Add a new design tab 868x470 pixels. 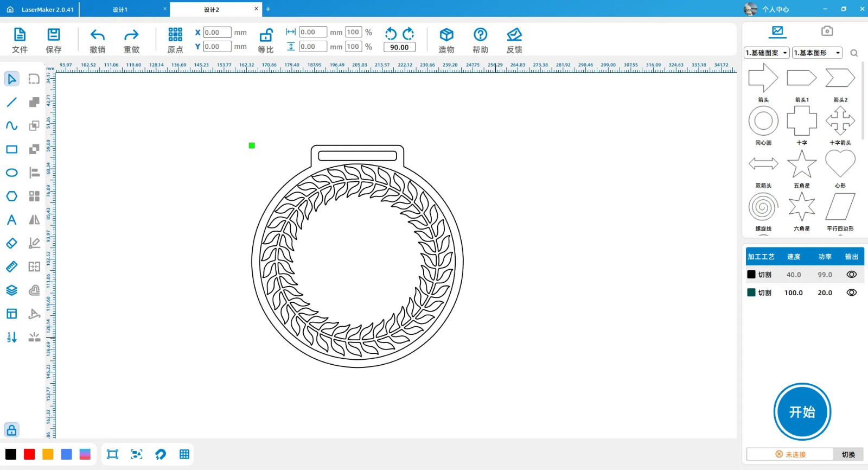268,9
